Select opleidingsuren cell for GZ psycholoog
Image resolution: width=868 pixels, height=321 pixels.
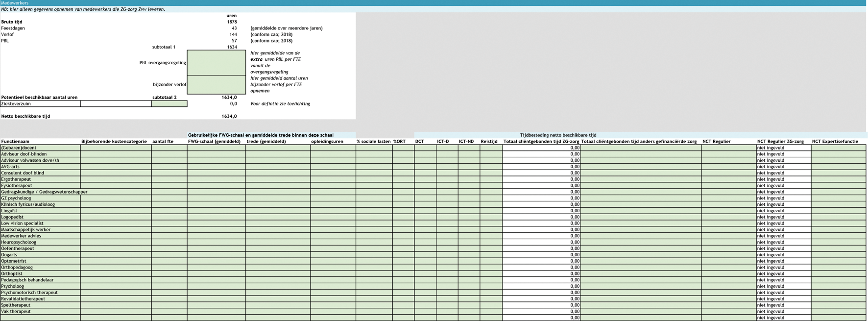333,198
